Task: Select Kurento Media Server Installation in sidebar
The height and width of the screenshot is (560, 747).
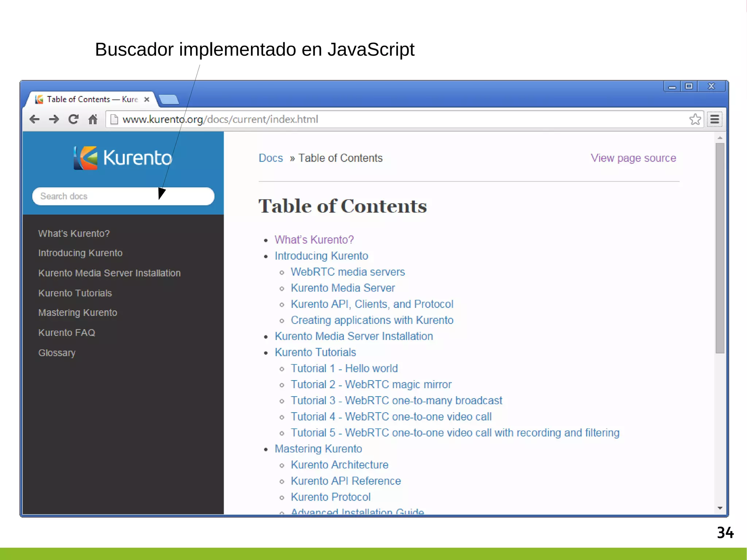Action: [109, 273]
